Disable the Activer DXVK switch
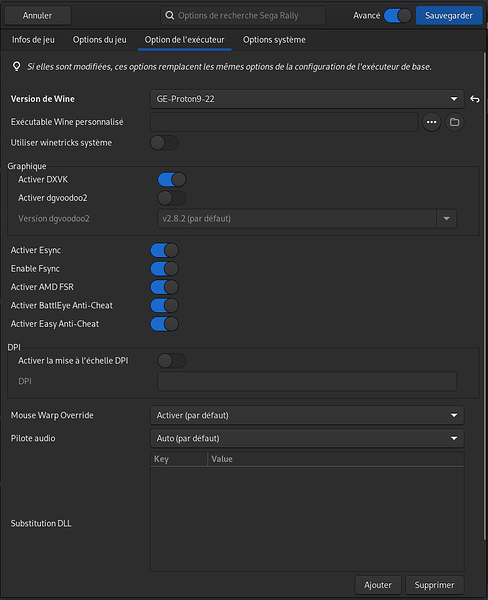The width and height of the screenshot is (488, 600). click(172, 179)
